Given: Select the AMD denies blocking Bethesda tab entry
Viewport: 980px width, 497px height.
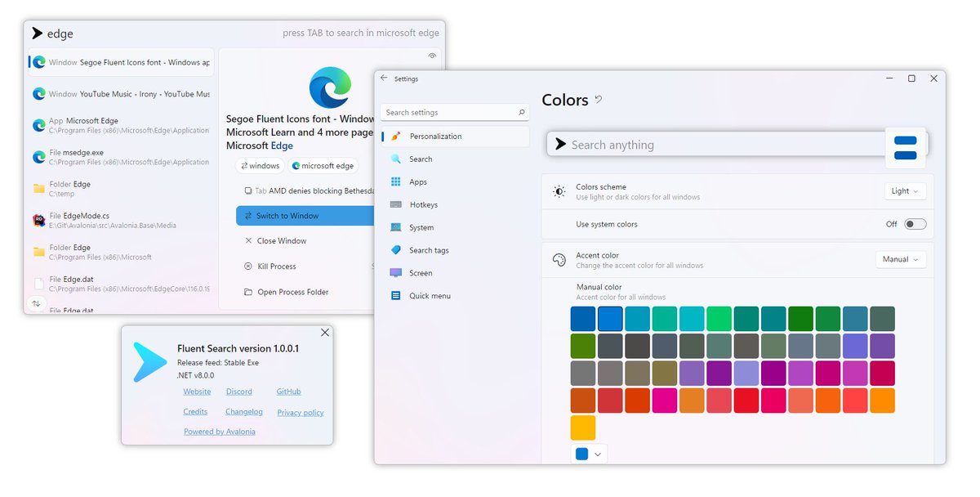Looking at the screenshot, I should pos(305,190).
